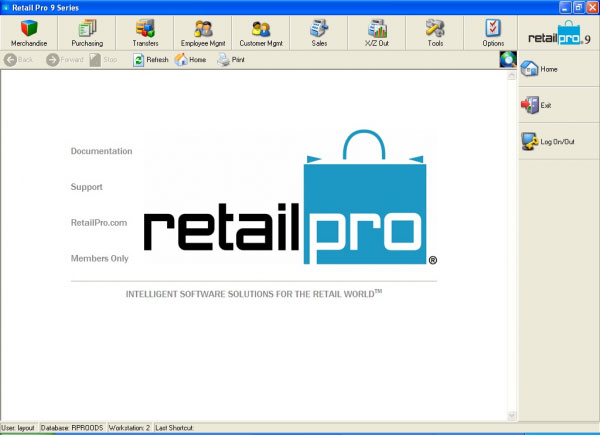Click the Stop loading button
This screenshot has width=600, height=435.
click(103, 60)
